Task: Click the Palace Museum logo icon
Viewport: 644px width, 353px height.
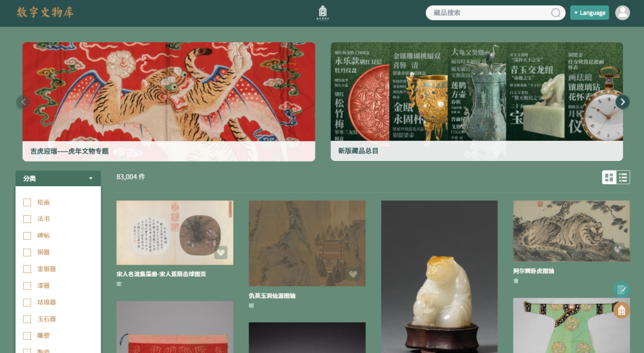Action: pyautogui.click(x=323, y=13)
